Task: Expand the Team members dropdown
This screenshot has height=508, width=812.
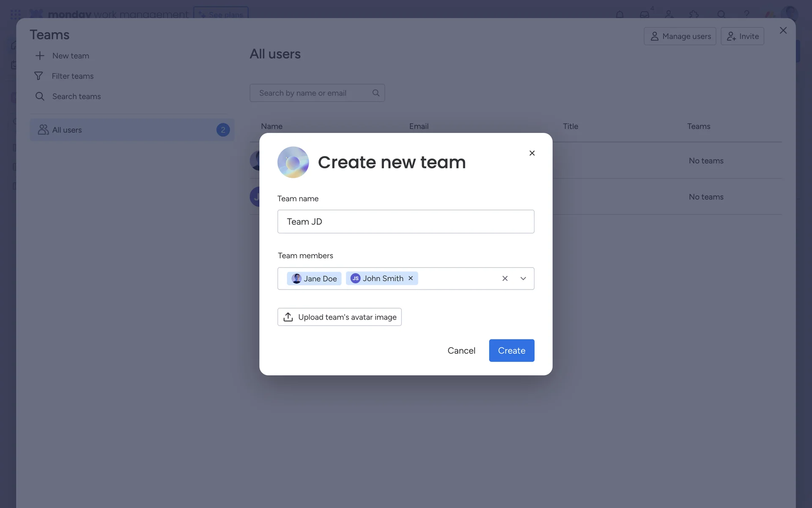Action: (523, 279)
